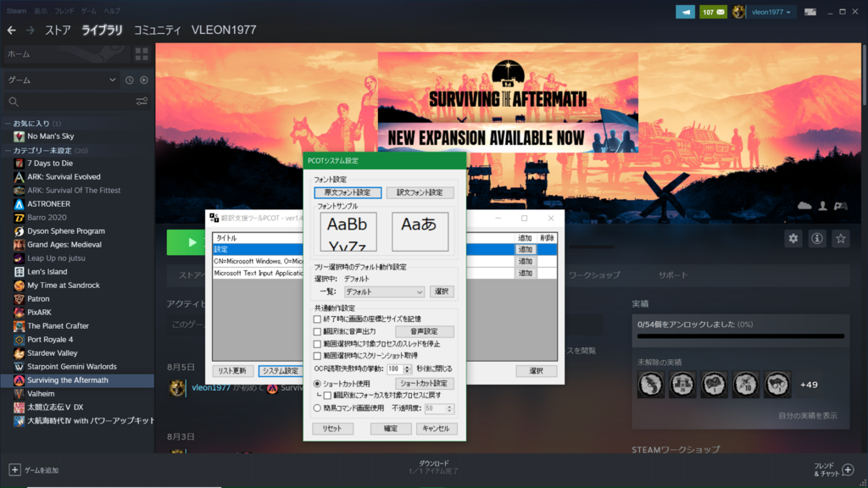Play Surviving the Aftermath green button

186,242
